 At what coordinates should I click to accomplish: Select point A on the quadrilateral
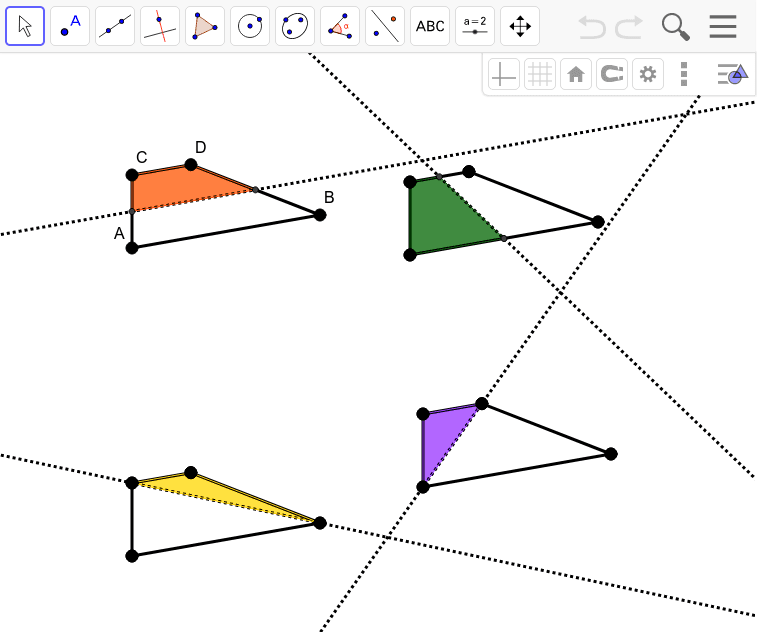pyautogui.click(x=132, y=248)
